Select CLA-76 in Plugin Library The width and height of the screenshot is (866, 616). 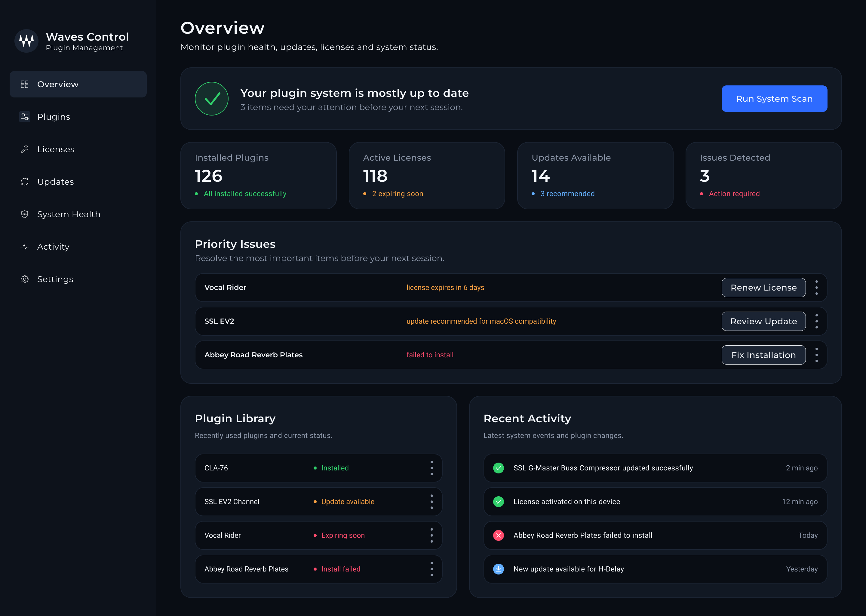tap(216, 468)
